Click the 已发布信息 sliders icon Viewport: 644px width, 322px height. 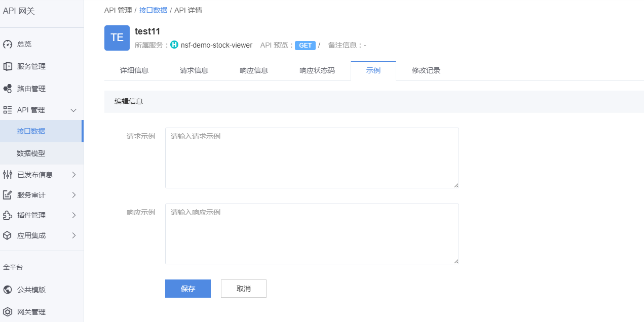click(8, 175)
